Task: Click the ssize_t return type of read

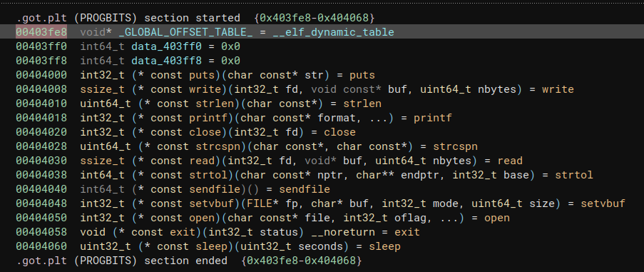Action: click(x=102, y=161)
